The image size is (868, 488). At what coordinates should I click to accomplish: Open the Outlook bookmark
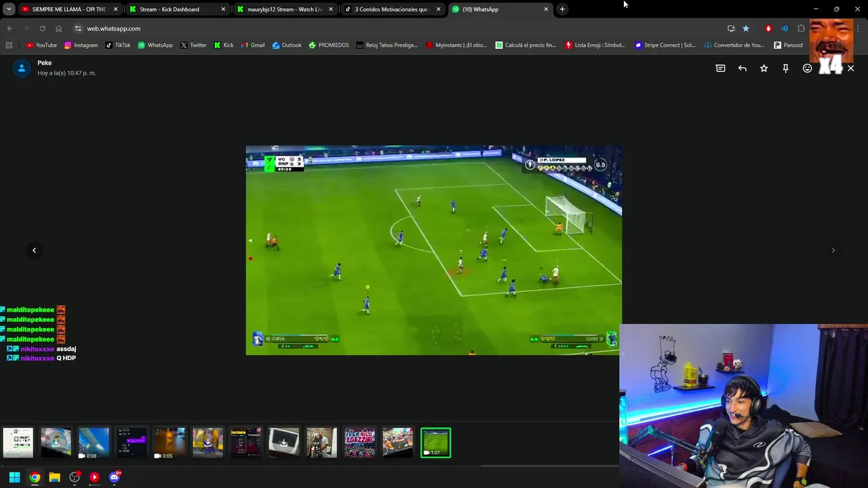[x=286, y=45]
